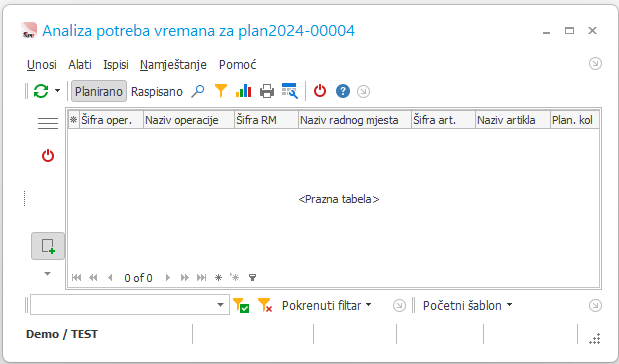Click the Naziv artikla column header
619x364 pixels.
[x=513, y=120]
